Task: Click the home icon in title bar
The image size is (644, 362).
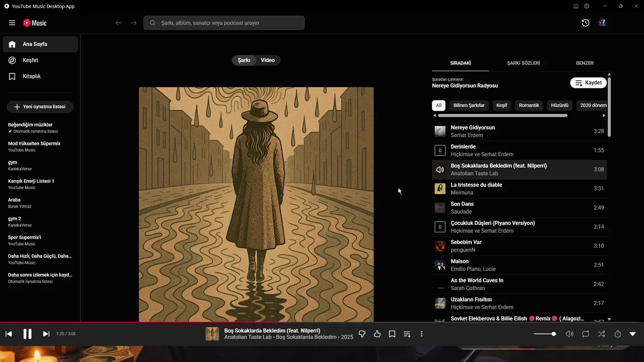Action: pos(576,6)
